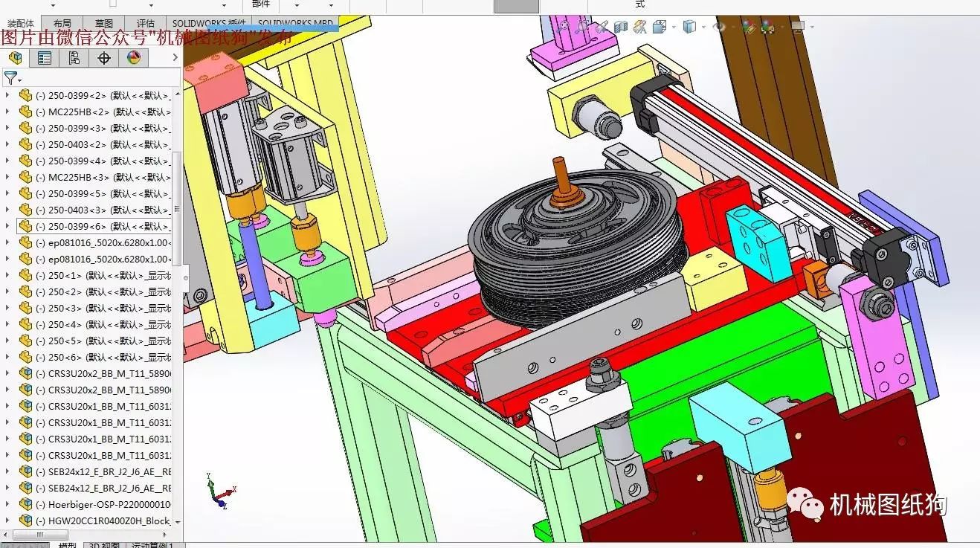Image resolution: width=980 pixels, height=548 pixels.
Task: Expand Display Style dropdown arrow
Action: tap(703, 27)
